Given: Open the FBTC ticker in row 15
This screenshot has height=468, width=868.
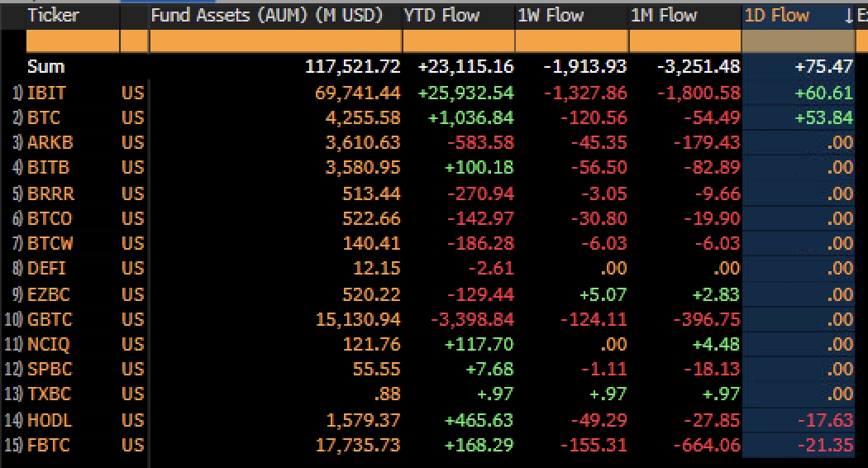Looking at the screenshot, I should point(49,446).
